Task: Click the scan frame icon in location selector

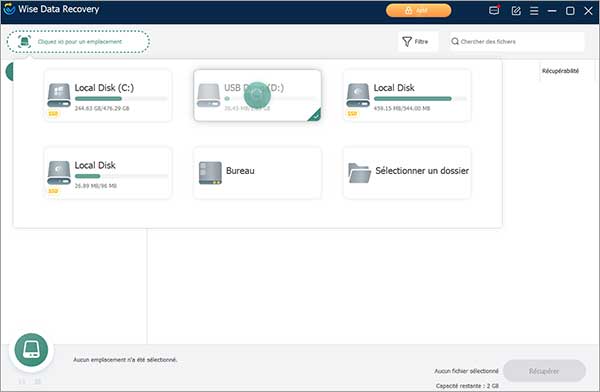Action: coord(24,41)
